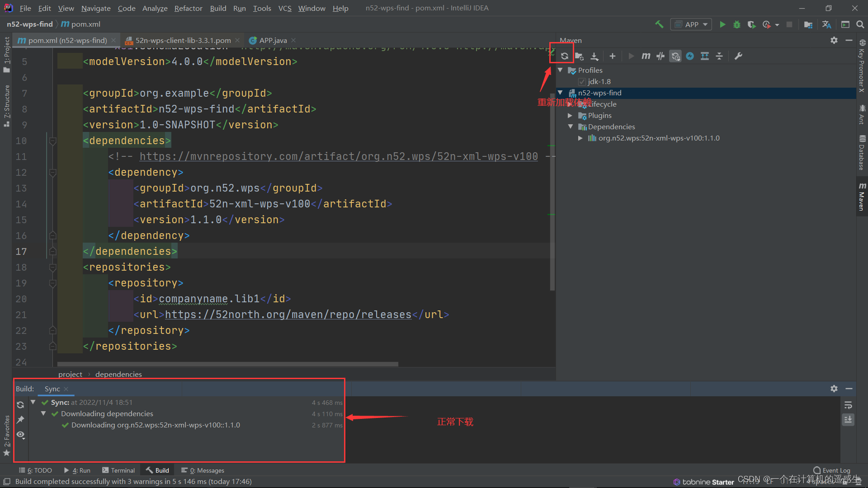The image size is (868, 488).
Task: Collapse Downloading dependencies node
Action: (43, 413)
